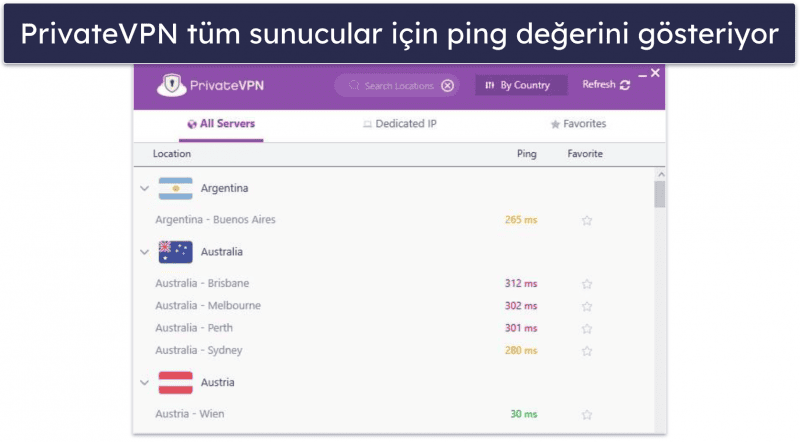Click the Austria country name
This screenshot has width=800, height=442.
(x=217, y=383)
